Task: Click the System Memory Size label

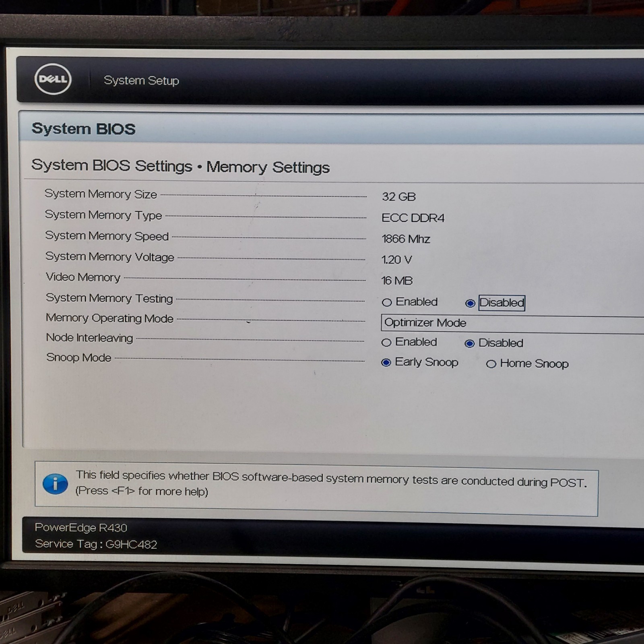Action: click(x=101, y=194)
